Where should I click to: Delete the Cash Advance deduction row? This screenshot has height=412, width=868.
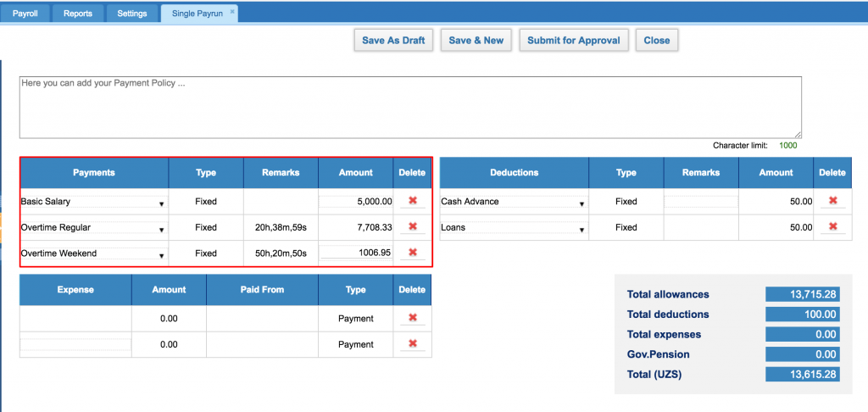coord(832,200)
